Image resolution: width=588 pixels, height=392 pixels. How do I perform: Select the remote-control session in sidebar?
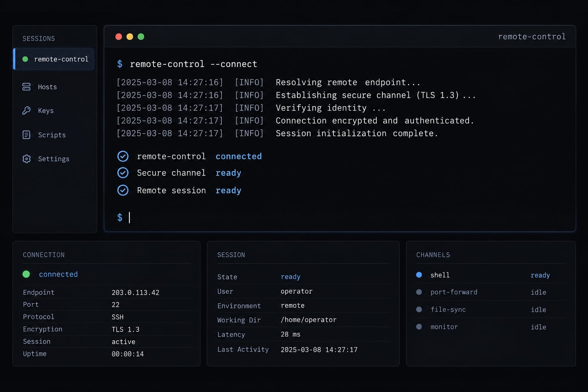54,59
